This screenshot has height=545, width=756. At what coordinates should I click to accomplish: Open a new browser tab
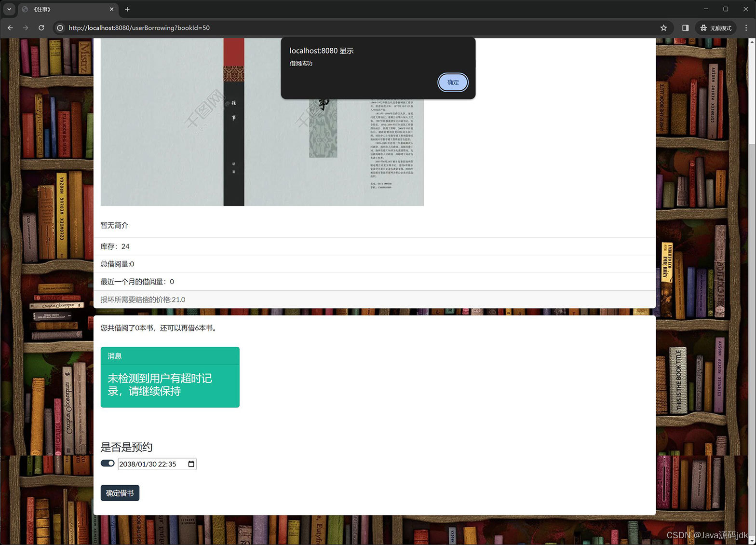pyautogui.click(x=127, y=9)
